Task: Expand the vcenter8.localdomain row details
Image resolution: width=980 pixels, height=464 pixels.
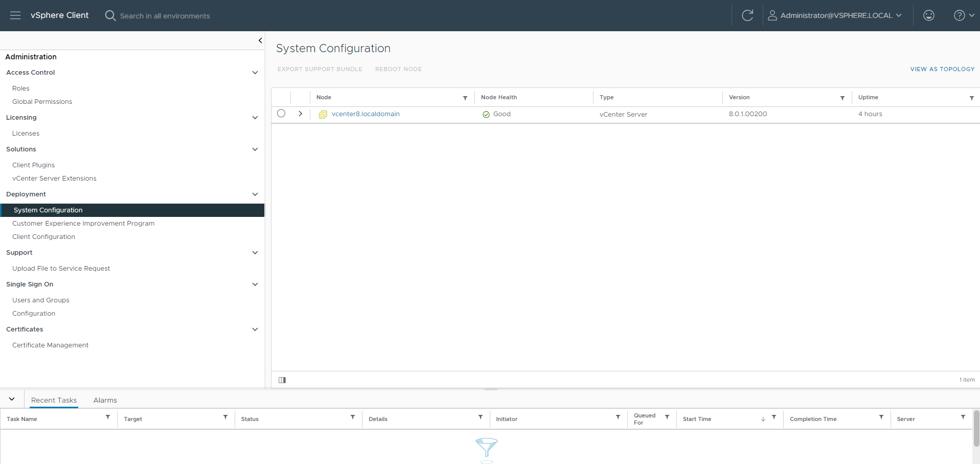Action: [300, 114]
